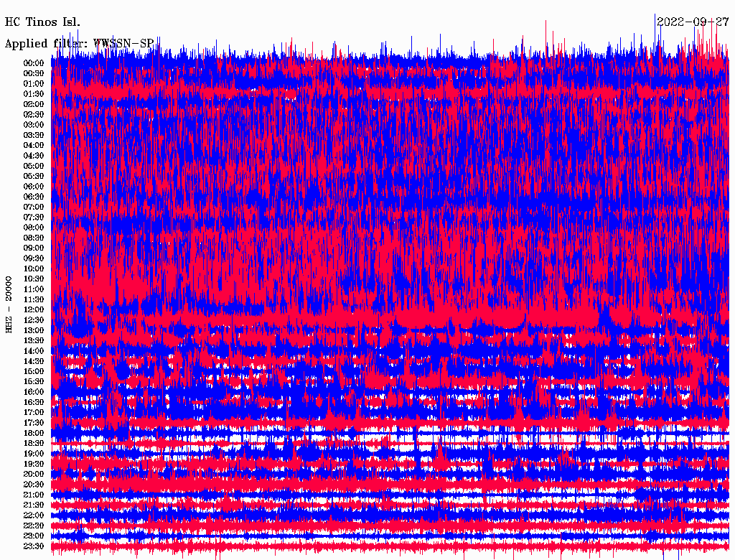Screen dimensions: 735x560
Task: Click the '17:00' time label
Action: (34, 413)
